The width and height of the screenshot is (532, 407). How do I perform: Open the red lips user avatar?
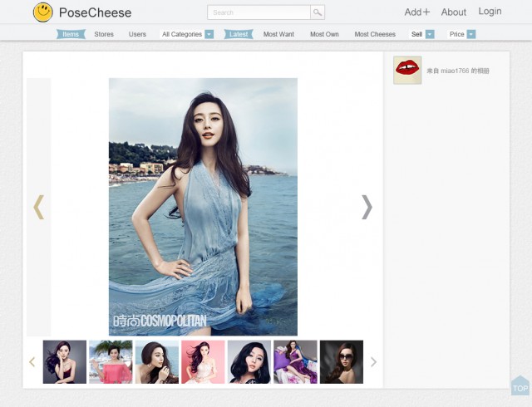point(407,71)
